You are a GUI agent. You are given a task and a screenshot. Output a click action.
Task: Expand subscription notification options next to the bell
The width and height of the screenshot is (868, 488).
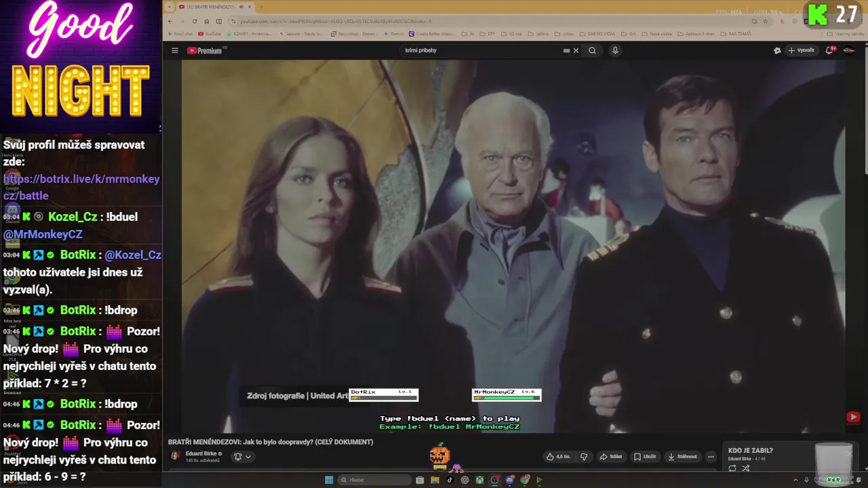[x=248, y=457]
